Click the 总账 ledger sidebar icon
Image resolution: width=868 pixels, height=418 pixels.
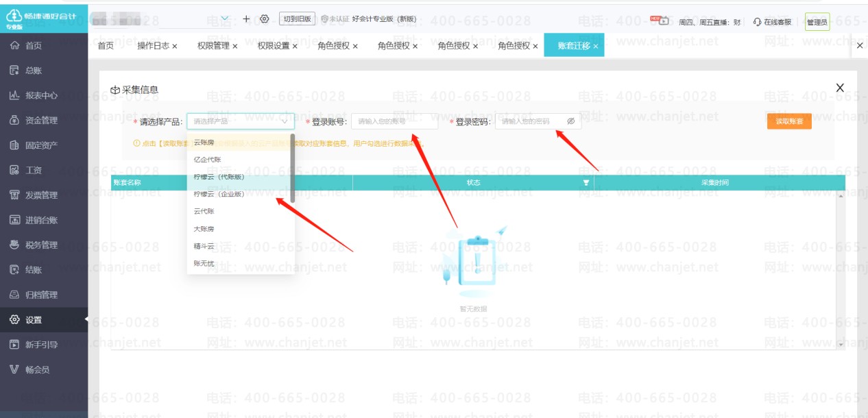[x=14, y=71]
